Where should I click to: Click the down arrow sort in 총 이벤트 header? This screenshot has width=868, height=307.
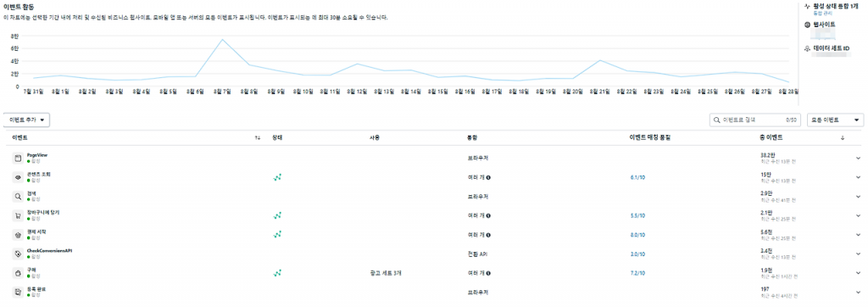[x=843, y=137]
